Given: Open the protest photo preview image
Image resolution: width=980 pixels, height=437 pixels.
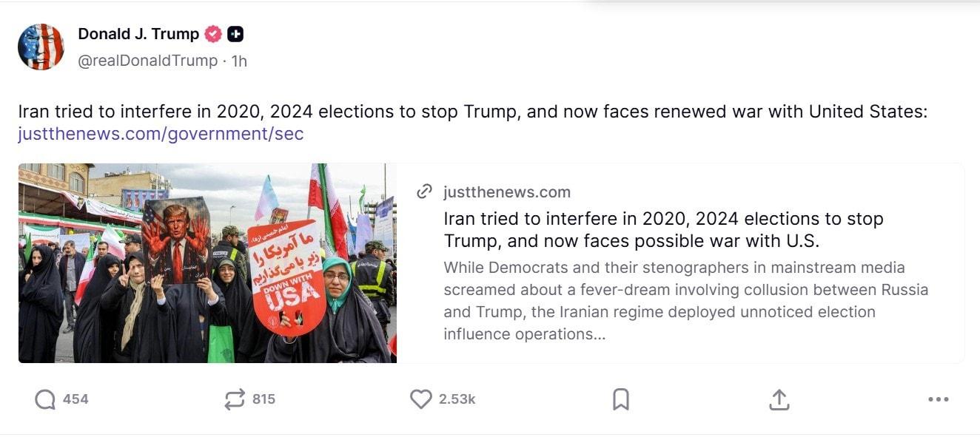Looking at the screenshot, I should click(207, 263).
